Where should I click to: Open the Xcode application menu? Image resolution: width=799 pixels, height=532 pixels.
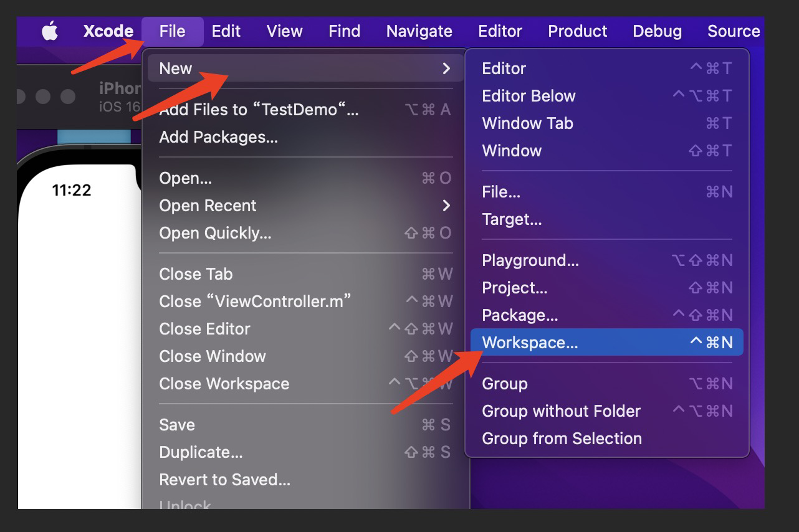click(x=108, y=31)
